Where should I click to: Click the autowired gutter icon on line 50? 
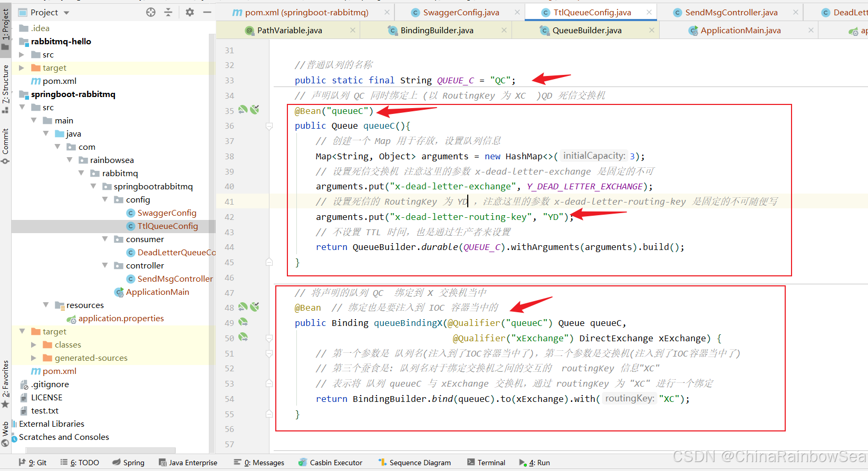[x=243, y=337]
